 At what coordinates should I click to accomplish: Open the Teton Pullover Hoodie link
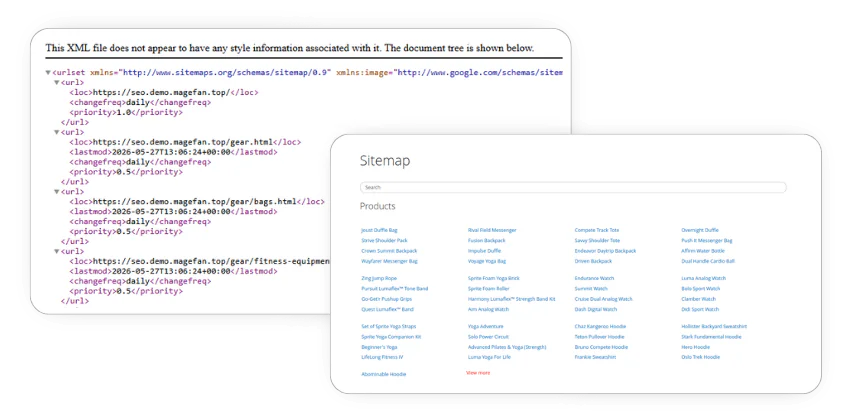click(x=600, y=337)
